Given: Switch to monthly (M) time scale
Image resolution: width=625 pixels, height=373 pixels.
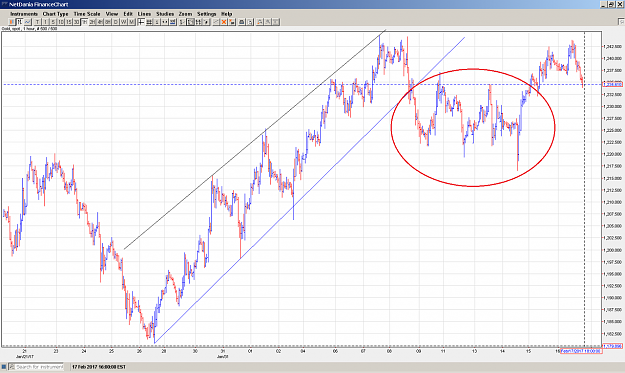Looking at the screenshot, I should [131, 22].
